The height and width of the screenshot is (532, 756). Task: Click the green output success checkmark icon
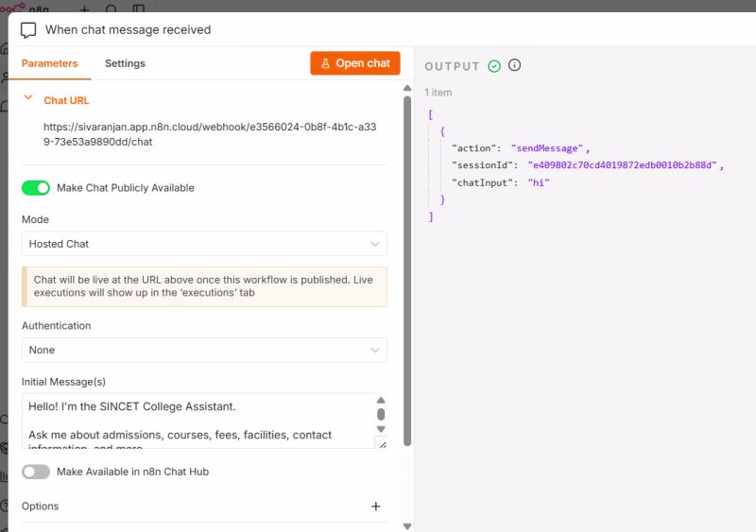(494, 66)
